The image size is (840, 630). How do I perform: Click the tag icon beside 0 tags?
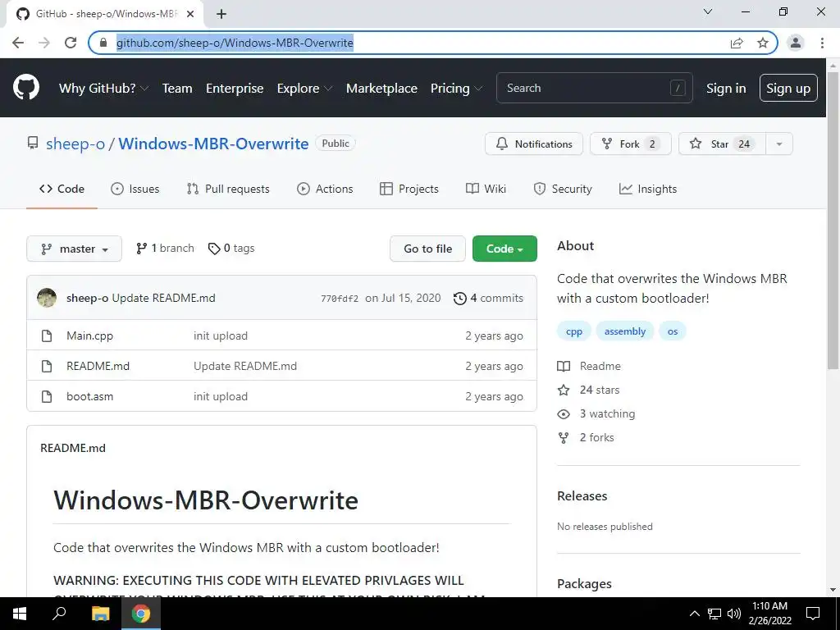click(214, 249)
